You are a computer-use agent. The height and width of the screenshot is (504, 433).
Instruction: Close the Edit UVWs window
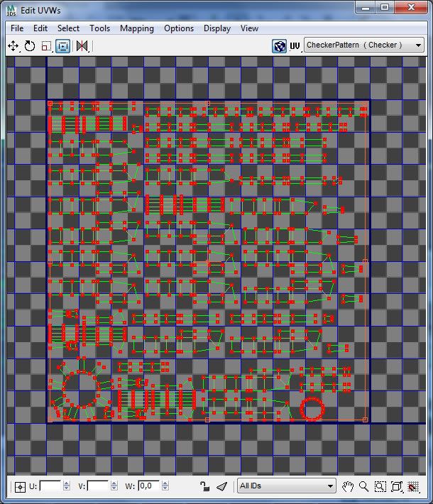[411, 8]
